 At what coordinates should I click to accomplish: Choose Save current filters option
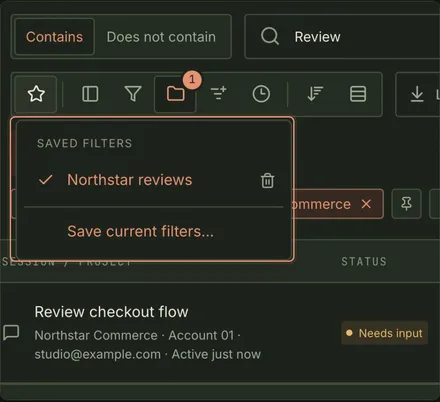(140, 231)
